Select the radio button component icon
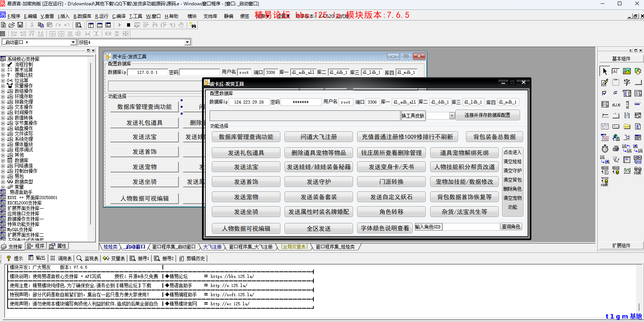The width and height of the screenshot is (644, 322). (x=615, y=93)
